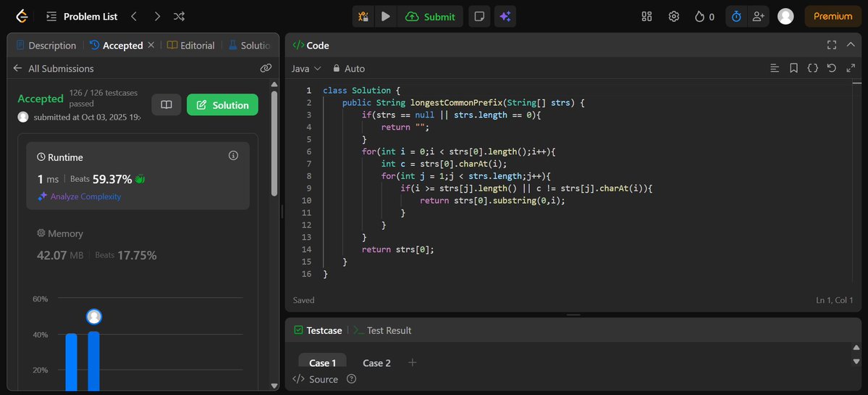
Task: Click the streak flame counter
Action: 704,17
